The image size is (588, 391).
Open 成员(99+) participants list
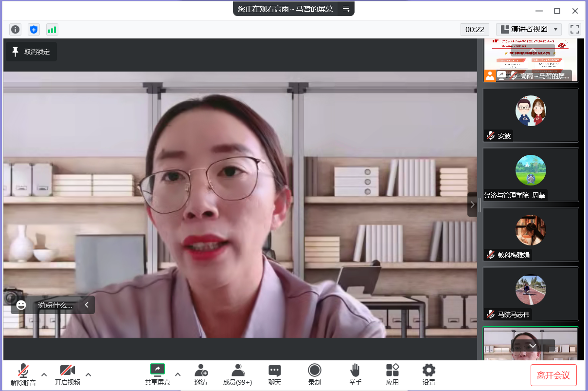[x=237, y=374]
